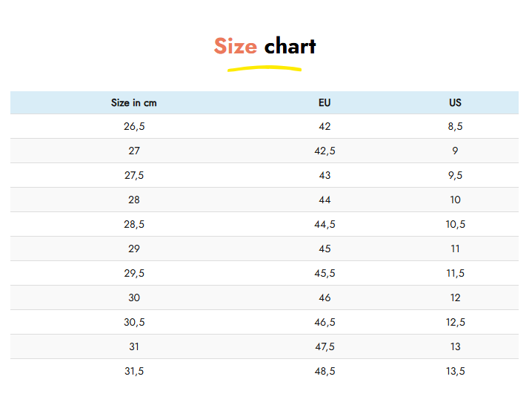Click EU size 42 cell
Screen dimensions: 532x408
[325, 126]
